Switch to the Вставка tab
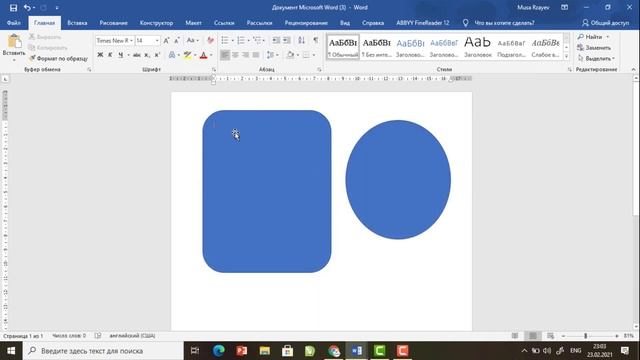The height and width of the screenshot is (360, 640). coord(77,23)
